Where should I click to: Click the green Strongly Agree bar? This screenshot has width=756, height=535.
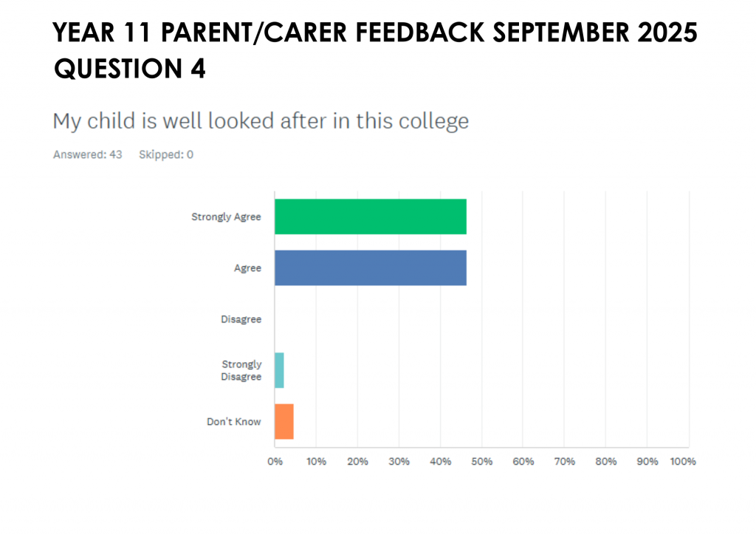pyautogui.click(x=370, y=217)
